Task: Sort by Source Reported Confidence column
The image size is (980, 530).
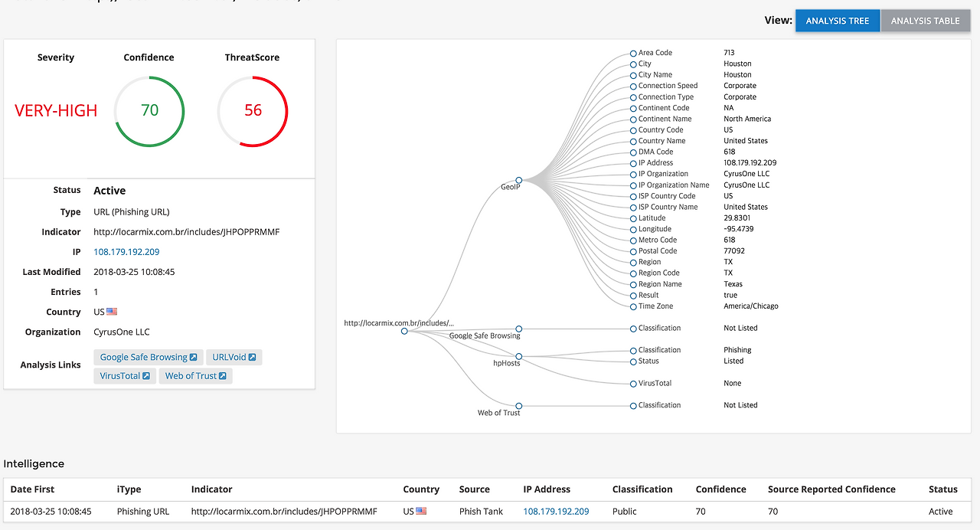Action: tap(831, 489)
